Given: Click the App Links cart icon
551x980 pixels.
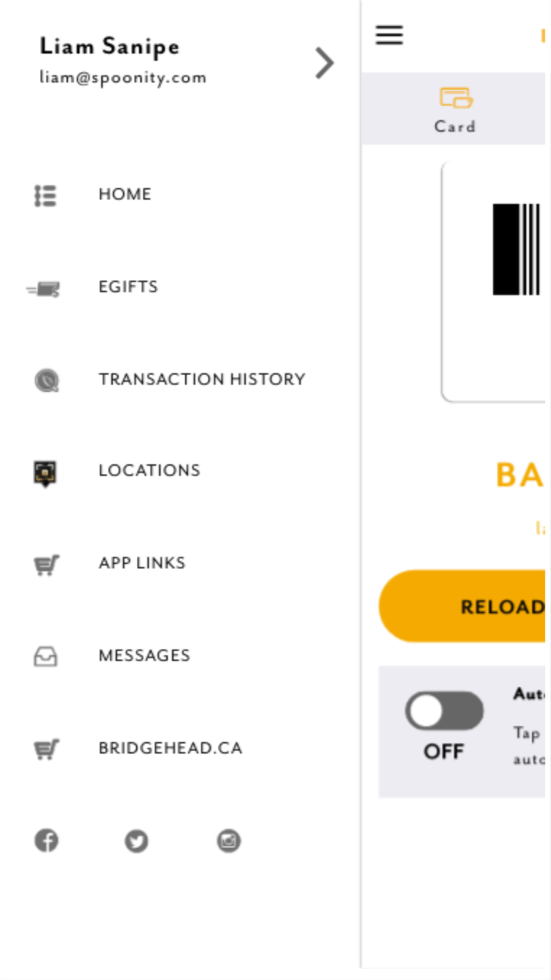Looking at the screenshot, I should pos(46,565).
